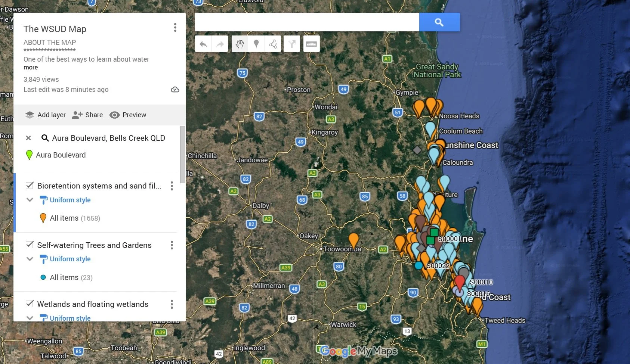Click the S00001 marker label

[450, 239]
